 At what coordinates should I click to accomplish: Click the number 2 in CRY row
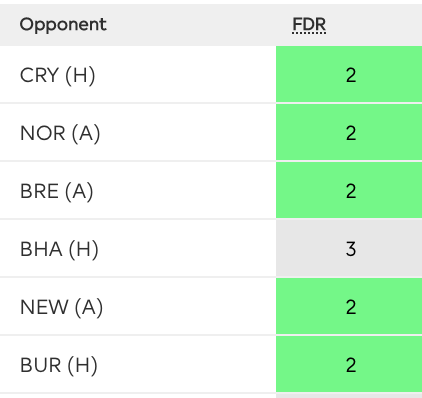point(351,75)
